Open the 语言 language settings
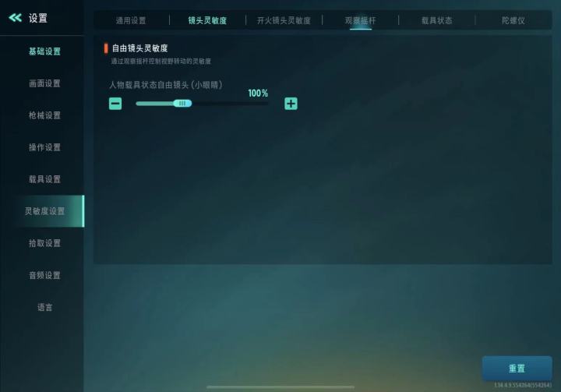Image resolution: width=561 pixels, height=392 pixels. pyautogui.click(x=44, y=307)
